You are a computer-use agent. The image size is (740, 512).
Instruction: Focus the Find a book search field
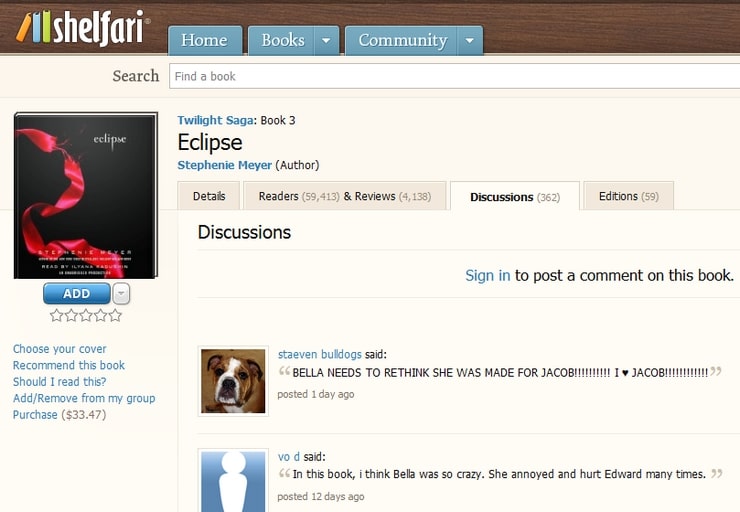454,76
